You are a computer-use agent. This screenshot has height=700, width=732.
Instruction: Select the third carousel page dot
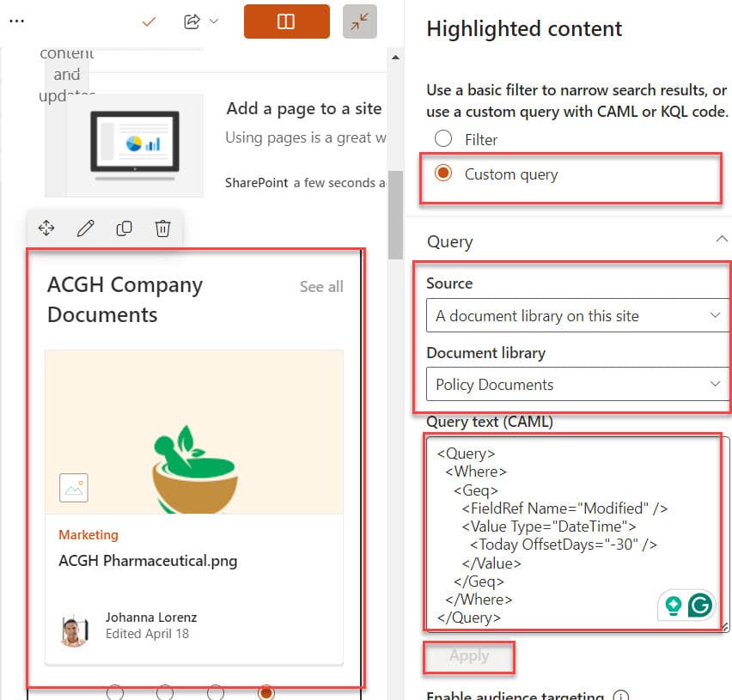click(216, 692)
